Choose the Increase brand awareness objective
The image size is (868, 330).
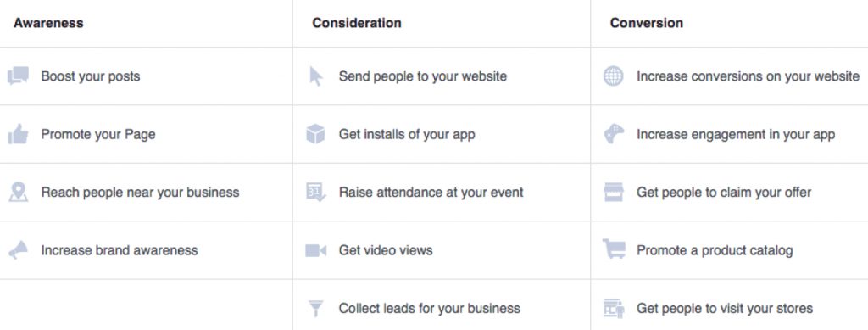(x=146, y=250)
